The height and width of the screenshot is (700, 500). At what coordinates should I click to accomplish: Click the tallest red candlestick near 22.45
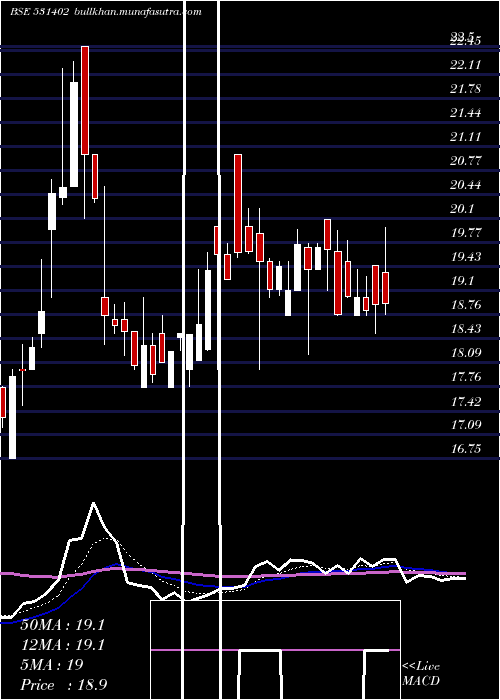tap(85, 100)
